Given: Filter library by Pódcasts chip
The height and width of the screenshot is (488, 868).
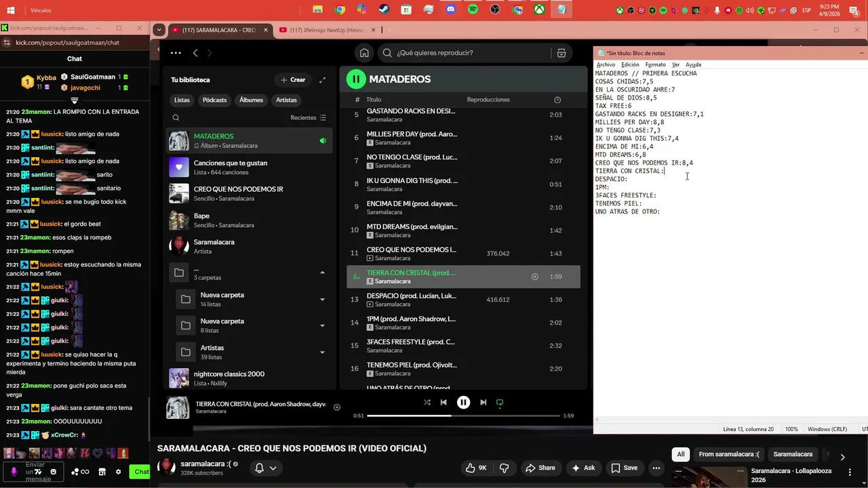Looking at the screenshot, I should [214, 100].
